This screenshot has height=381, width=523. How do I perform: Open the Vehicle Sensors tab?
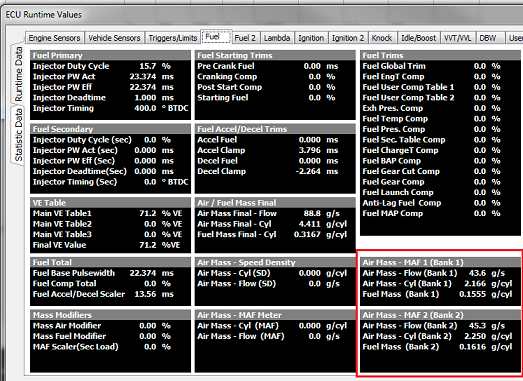pos(114,38)
